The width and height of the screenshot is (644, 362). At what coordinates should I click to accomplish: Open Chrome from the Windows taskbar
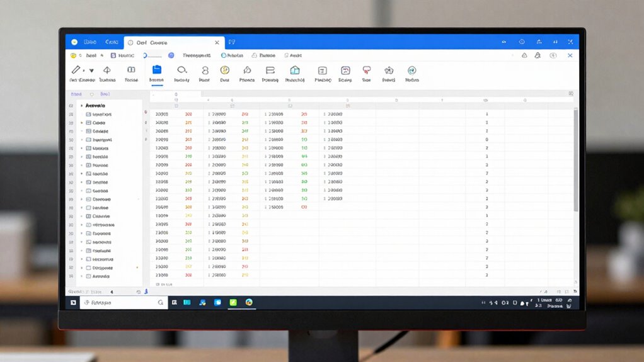point(249,302)
